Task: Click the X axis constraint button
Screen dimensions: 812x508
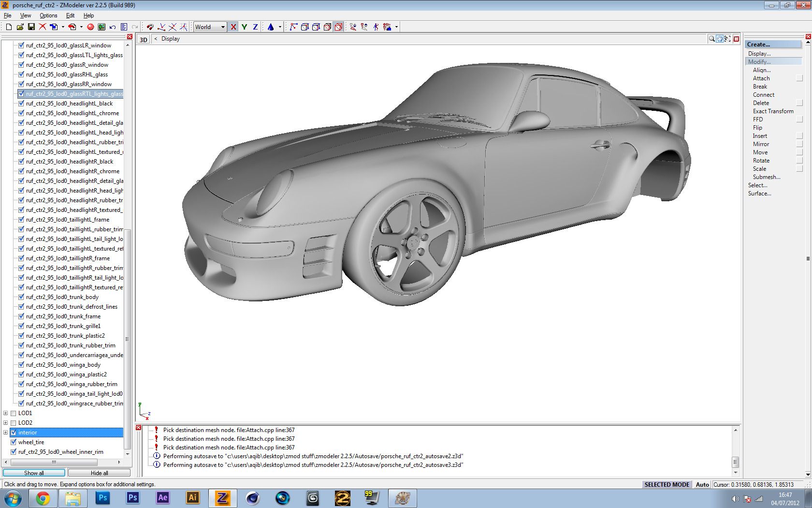Action: click(233, 27)
